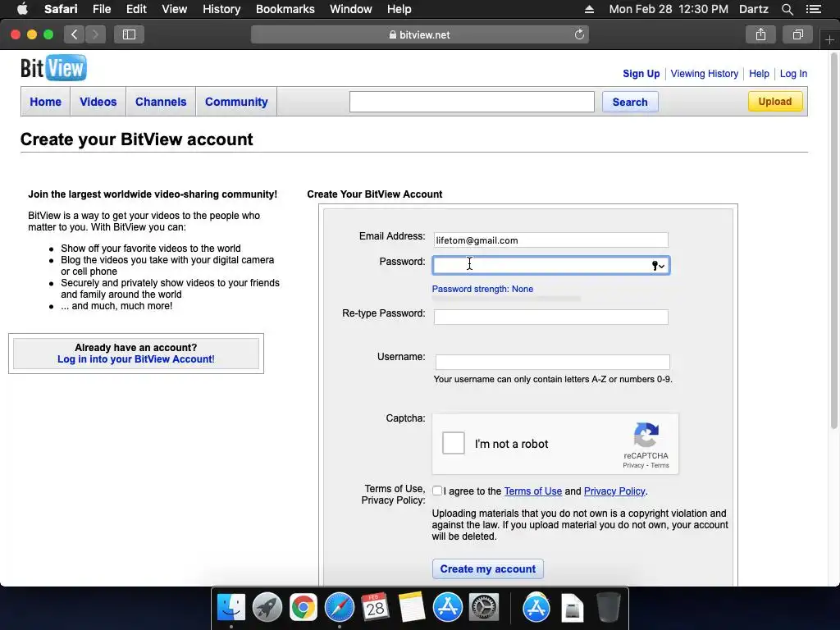Click the Email Address field

click(x=550, y=240)
